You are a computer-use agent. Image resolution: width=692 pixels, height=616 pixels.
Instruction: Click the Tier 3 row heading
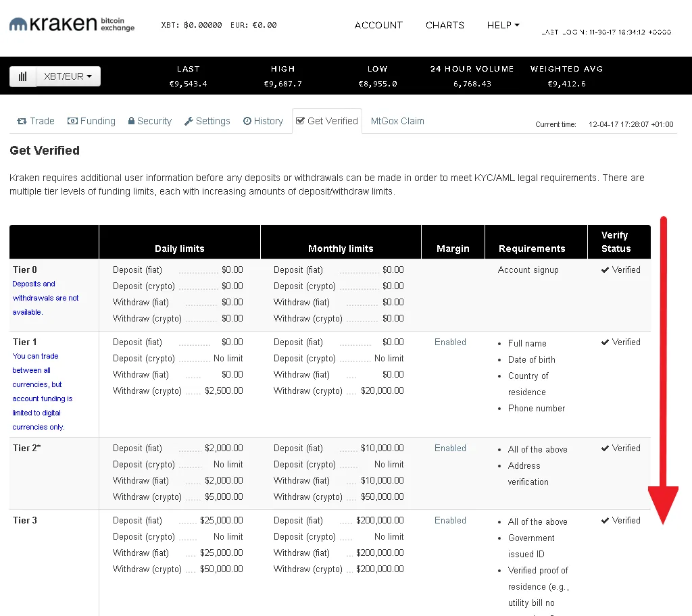25,520
